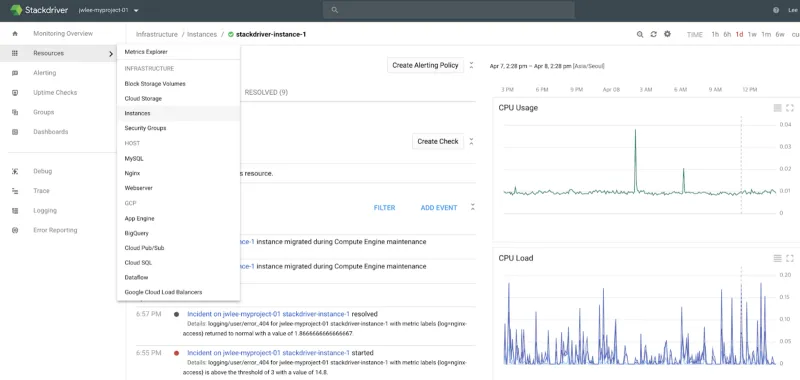Collapse the events section beside ADD EVENT
Screen dimensions: 800x380
(473, 207)
